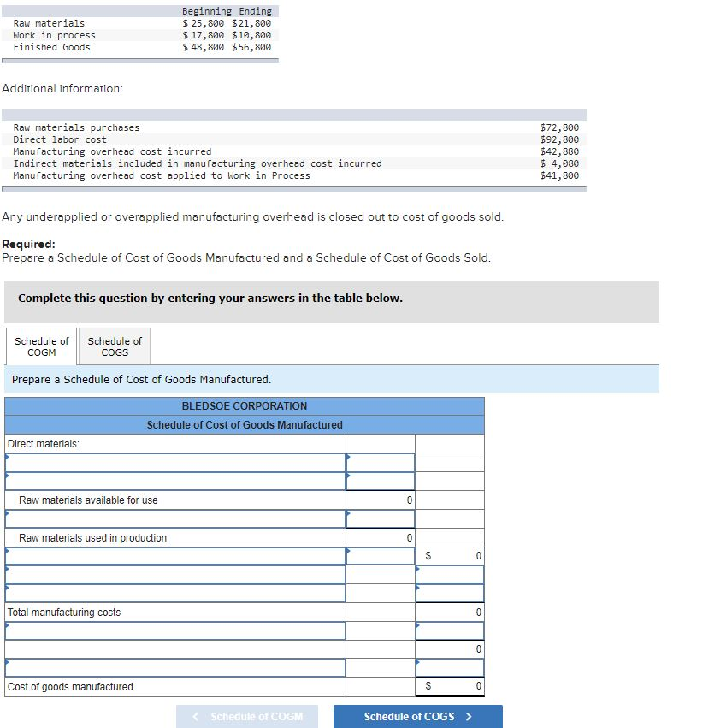Open the second label selector under Direct materials
This screenshot has height=728, width=703.
point(171,482)
